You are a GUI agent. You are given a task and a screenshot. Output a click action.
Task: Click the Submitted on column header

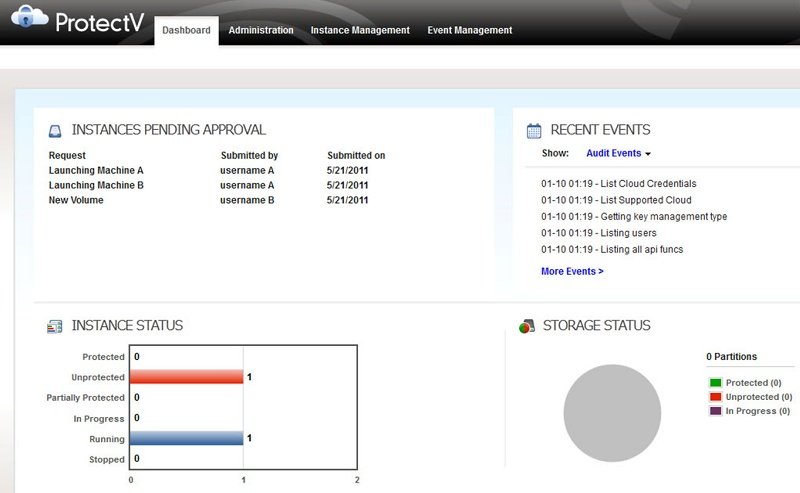click(x=356, y=155)
